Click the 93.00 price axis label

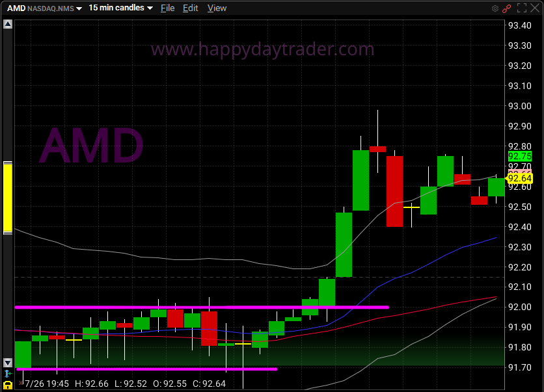click(520, 106)
